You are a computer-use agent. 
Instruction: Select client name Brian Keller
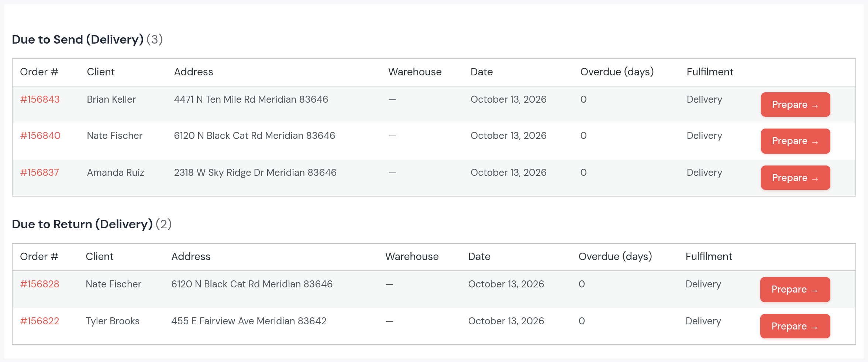pos(111,99)
